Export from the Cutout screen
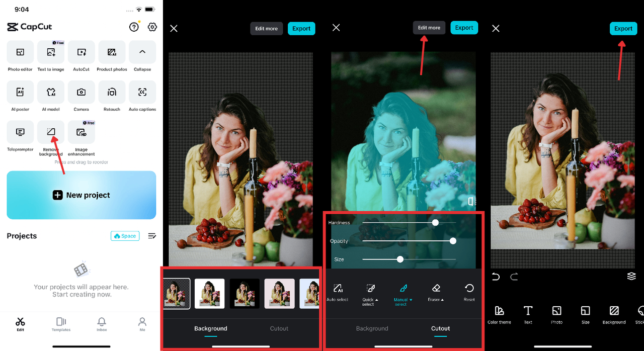The width and height of the screenshot is (644, 351). click(x=464, y=28)
